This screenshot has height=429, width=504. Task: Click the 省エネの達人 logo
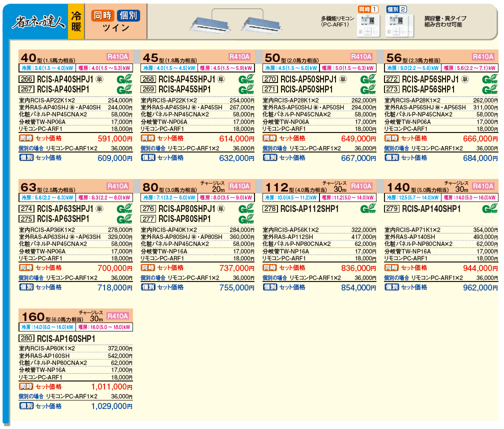coord(38,22)
